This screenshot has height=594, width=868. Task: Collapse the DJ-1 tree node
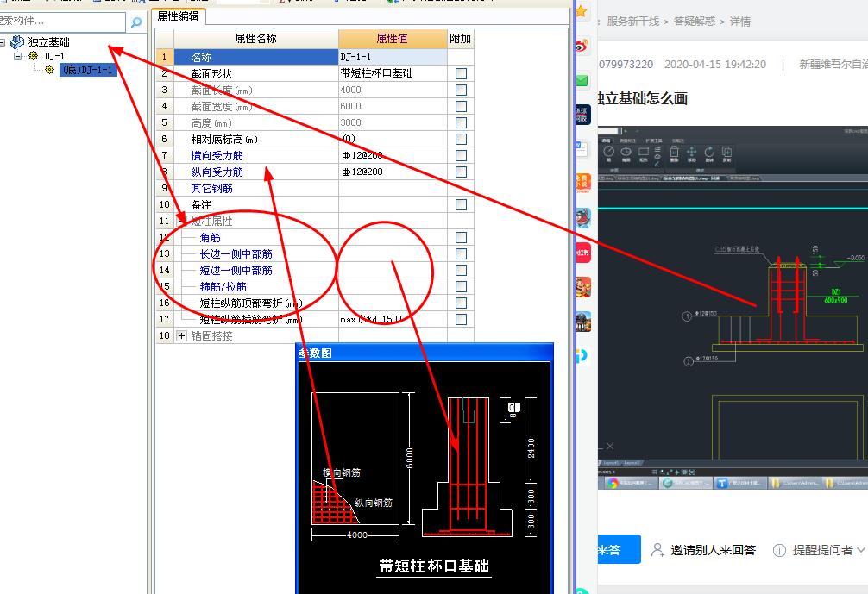tap(18, 56)
